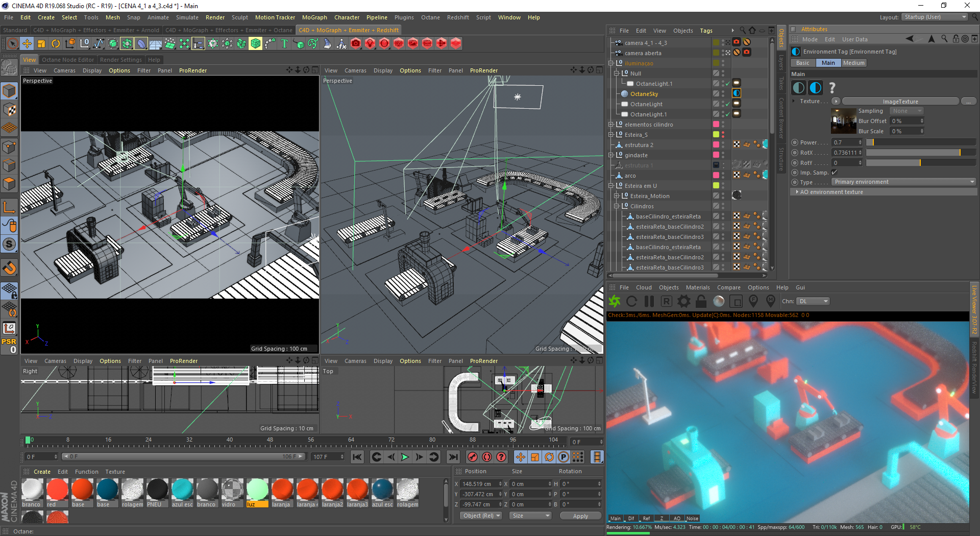Toggle RotX parameter animation dot
Image resolution: width=980 pixels, height=536 pixels.
(795, 153)
